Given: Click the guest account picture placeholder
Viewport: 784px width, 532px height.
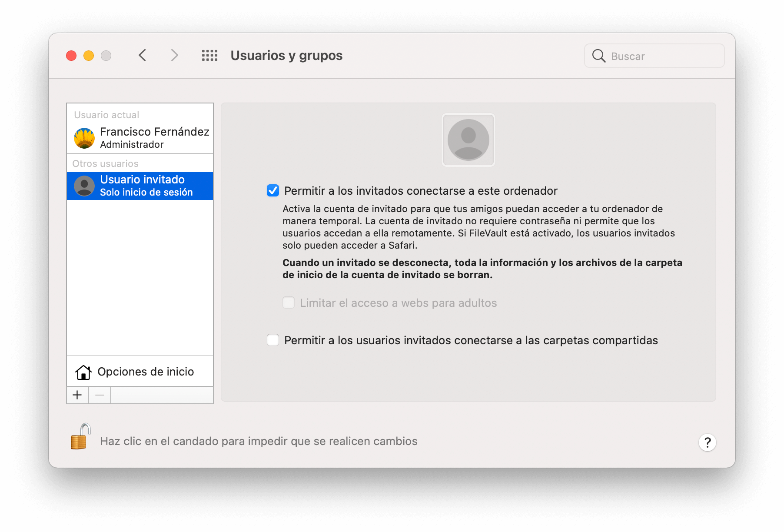Looking at the screenshot, I should click(468, 140).
